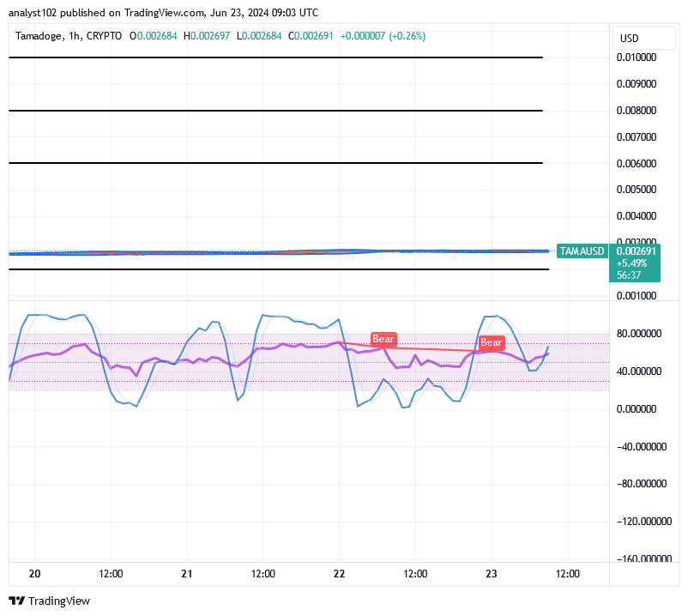Click the first red Bear label
This screenshot has width=688, height=616.
click(x=383, y=339)
